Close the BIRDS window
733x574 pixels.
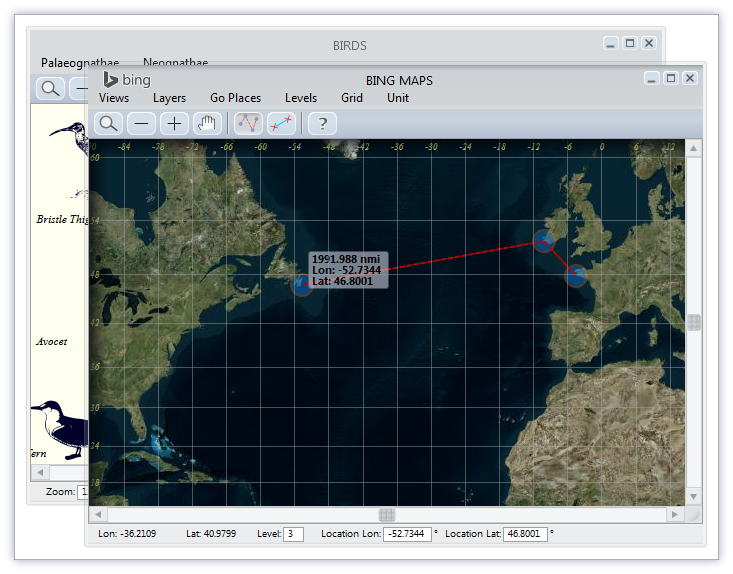(x=649, y=43)
